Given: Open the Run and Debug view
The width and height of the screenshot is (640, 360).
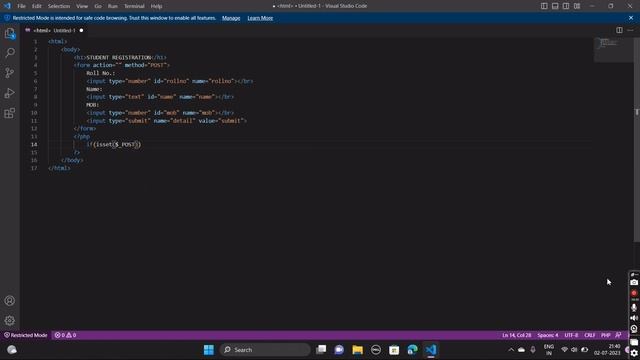Looking at the screenshot, I should pyautogui.click(x=10, y=93).
